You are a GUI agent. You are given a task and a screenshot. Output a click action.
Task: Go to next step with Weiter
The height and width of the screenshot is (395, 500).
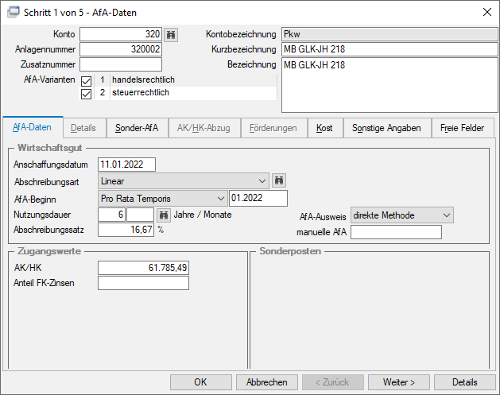(399, 382)
